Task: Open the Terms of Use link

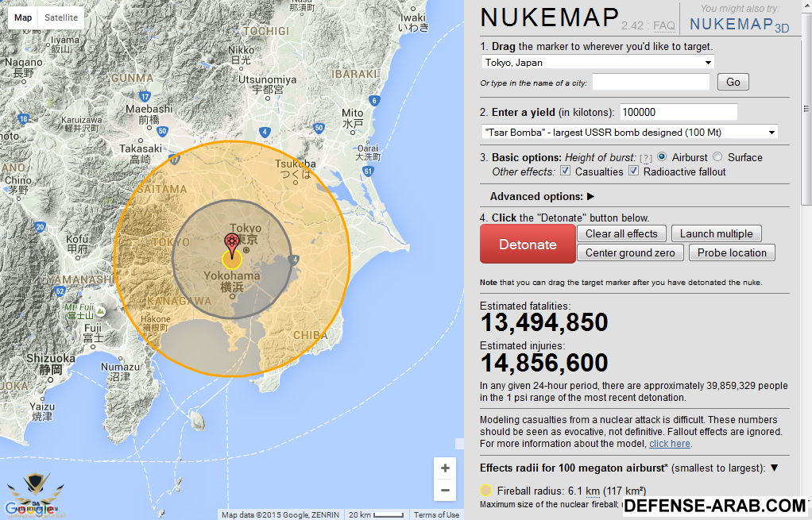Action: (436, 514)
